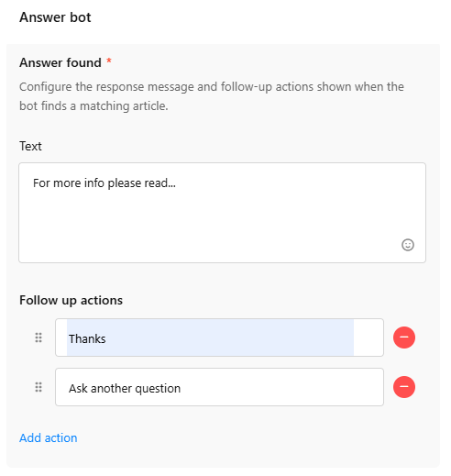Image resolution: width=451 pixels, height=476 pixels.
Task: Click the red required asterisk
Action: point(109,61)
